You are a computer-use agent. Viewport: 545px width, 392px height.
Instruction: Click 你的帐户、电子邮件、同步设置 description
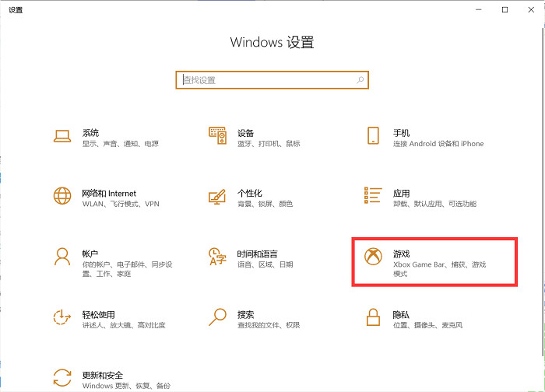[x=127, y=269]
